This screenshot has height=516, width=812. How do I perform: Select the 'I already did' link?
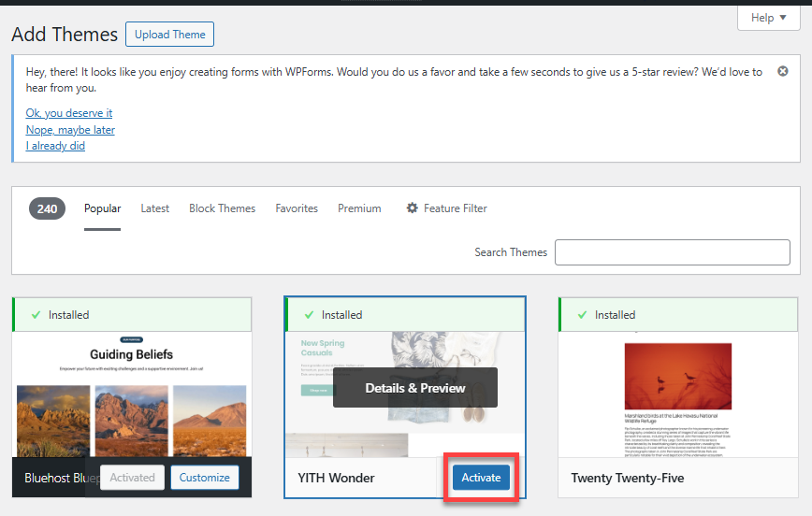pyautogui.click(x=55, y=146)
